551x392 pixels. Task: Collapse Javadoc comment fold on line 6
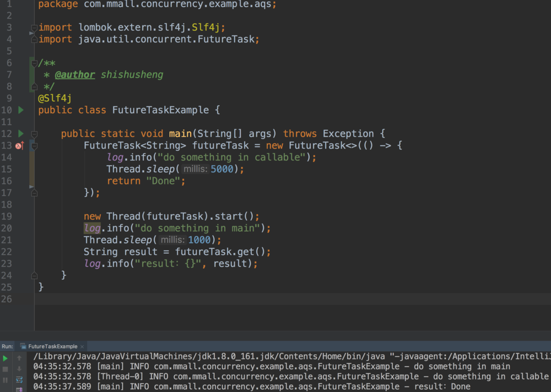[34, 63]
